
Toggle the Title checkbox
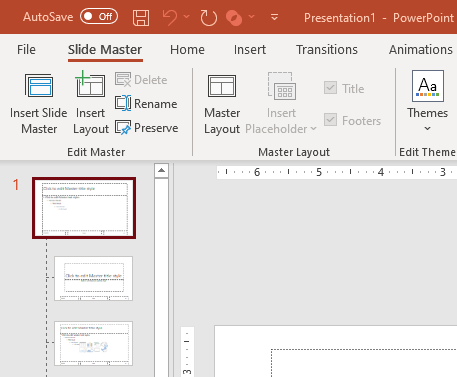[x=330, y=88]
